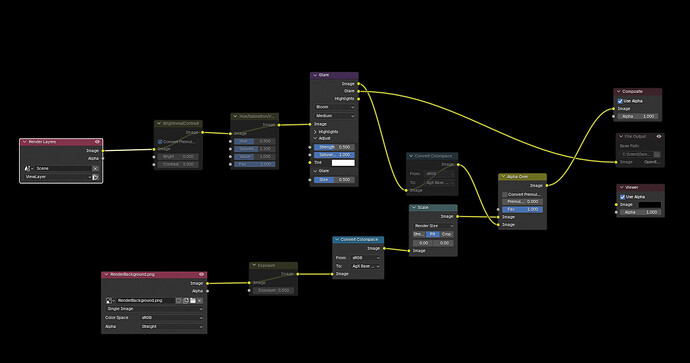This screenshot has height=363, width=690.
Task: Open the Bloom glare type dropdown
Action: pos(334,107)
